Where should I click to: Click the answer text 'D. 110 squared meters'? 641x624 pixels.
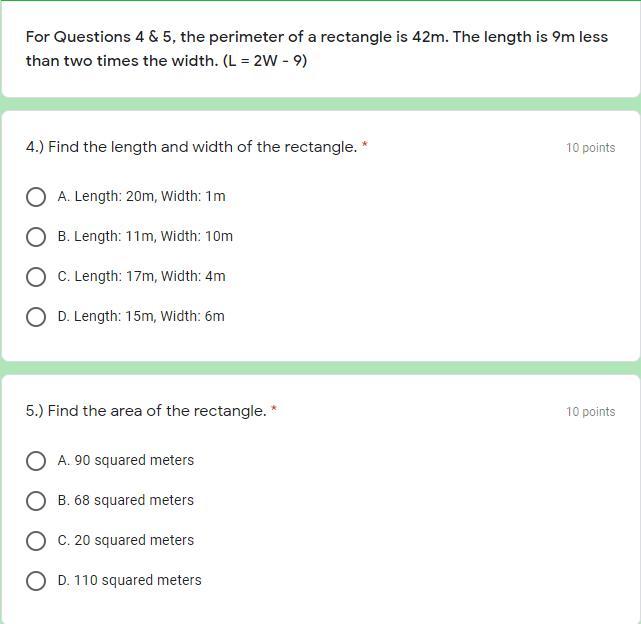pos(130,581)
